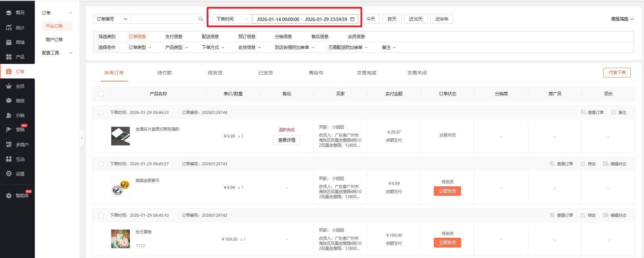Screen dimensions: 644x258
Task: Open the 商城 mall sidebar icon
Action: pyautogui.click(x=9, y=42)
